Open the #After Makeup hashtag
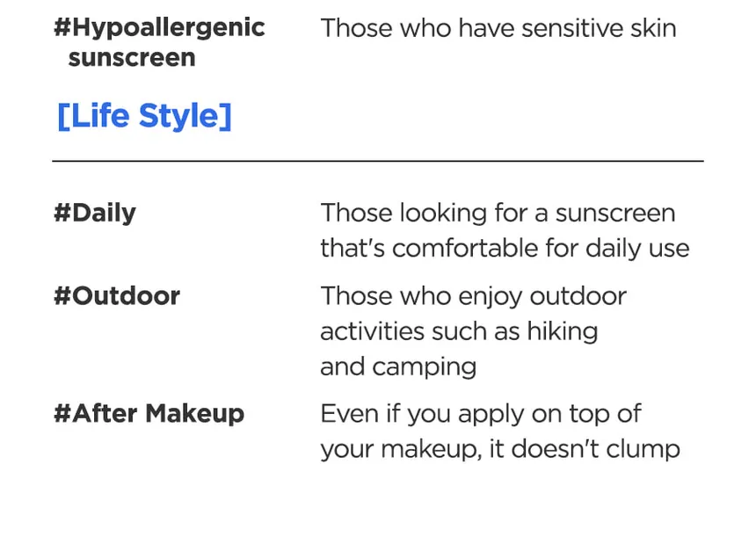 (149, 413)
